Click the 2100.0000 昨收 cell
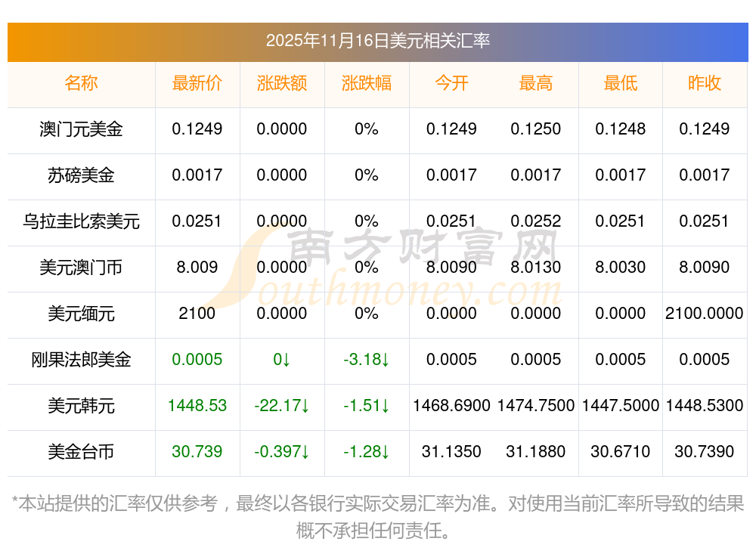This screenshot has height=554, width=756. tap(704, 314)
